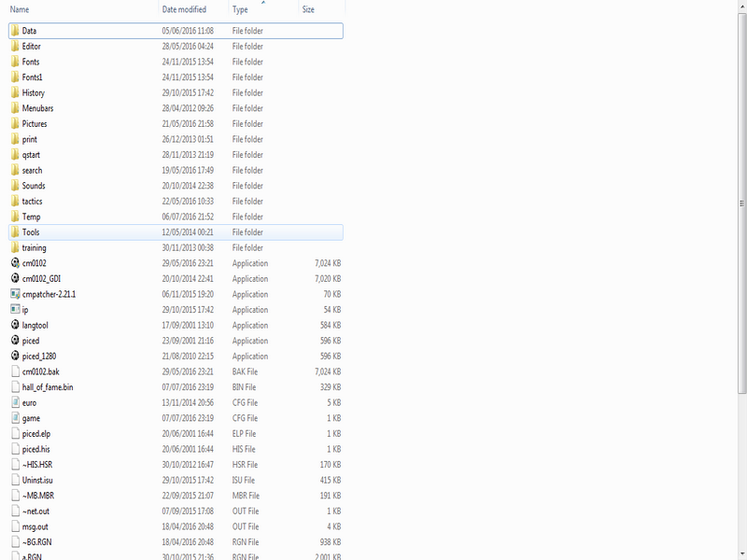Screen dimensions: 747x560
Task: Click date 06/07/2016 21:52 of Temp
Action: point(188,217)
